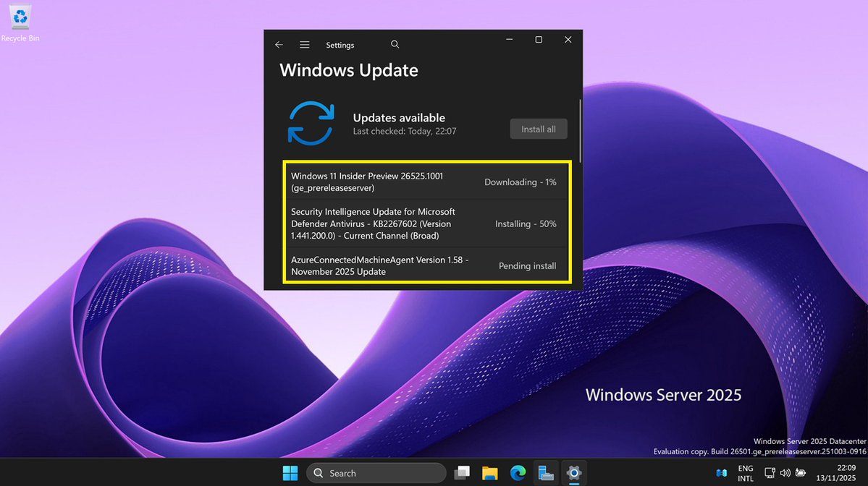Viewport: 868px width, 486px height.
Task: Click the taskbar Search box
Action: click(376, 472)
